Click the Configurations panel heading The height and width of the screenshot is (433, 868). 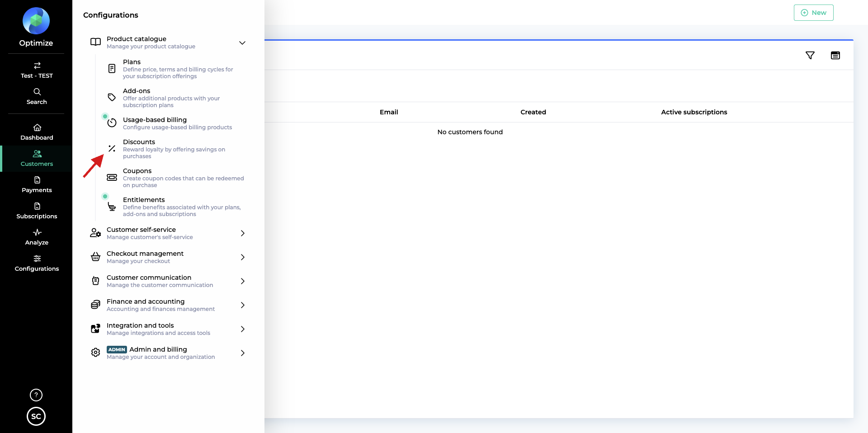tap(111, 15)
